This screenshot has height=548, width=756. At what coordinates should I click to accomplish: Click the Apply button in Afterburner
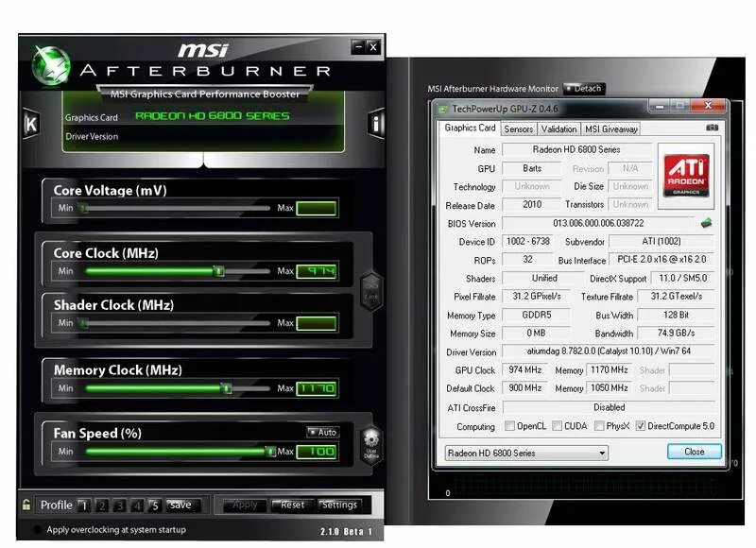coord(245,505)
